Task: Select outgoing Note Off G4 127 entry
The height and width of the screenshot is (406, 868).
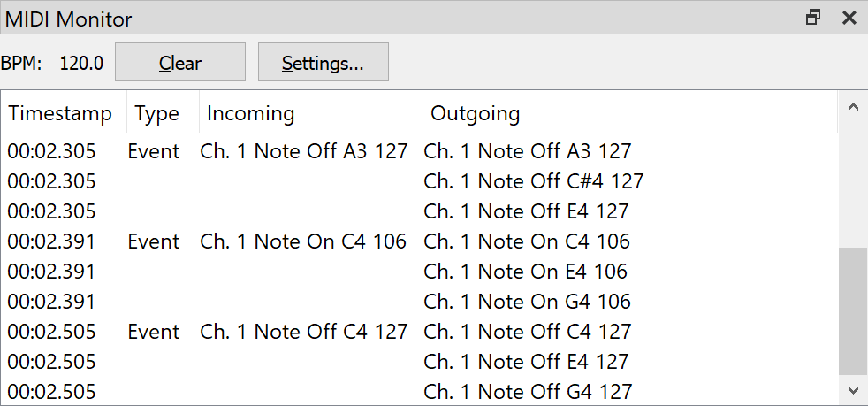Action: point(528,392)
